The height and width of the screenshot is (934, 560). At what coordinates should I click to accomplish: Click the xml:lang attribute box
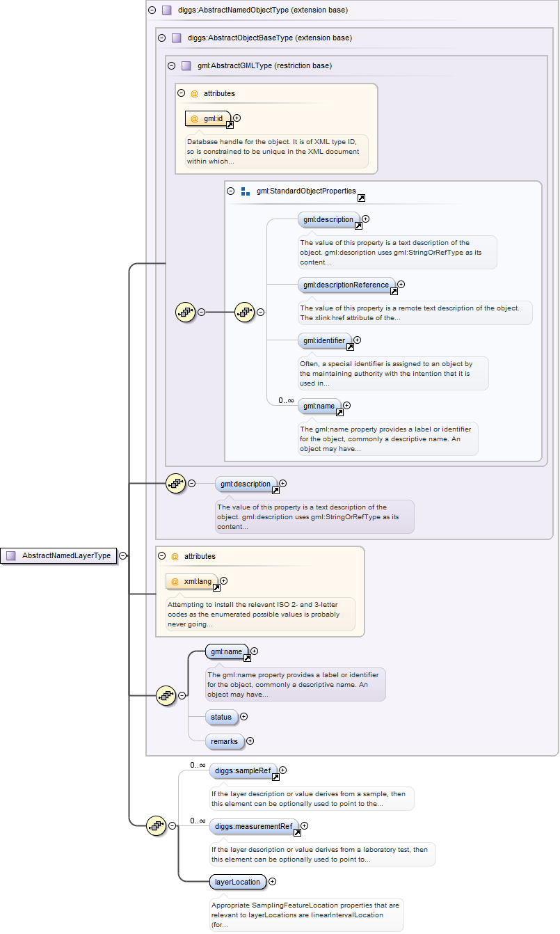coord(192,581)
